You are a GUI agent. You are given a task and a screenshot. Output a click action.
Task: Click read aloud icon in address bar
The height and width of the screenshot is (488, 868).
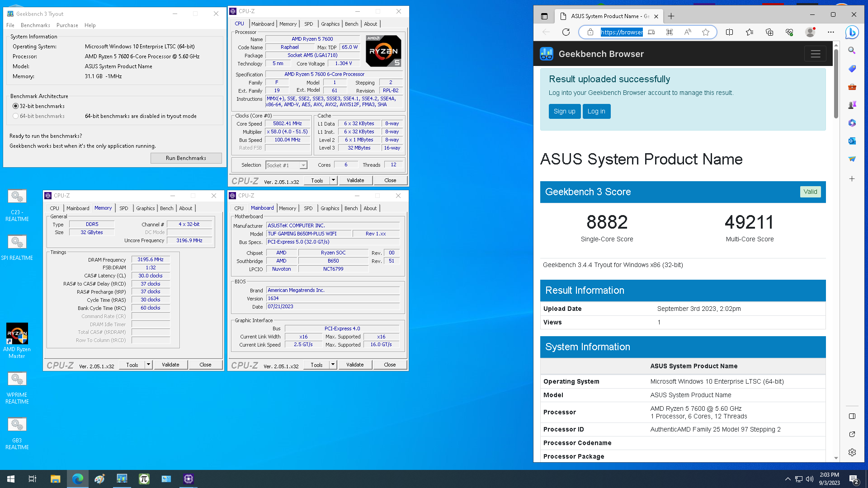click(688, 32)
